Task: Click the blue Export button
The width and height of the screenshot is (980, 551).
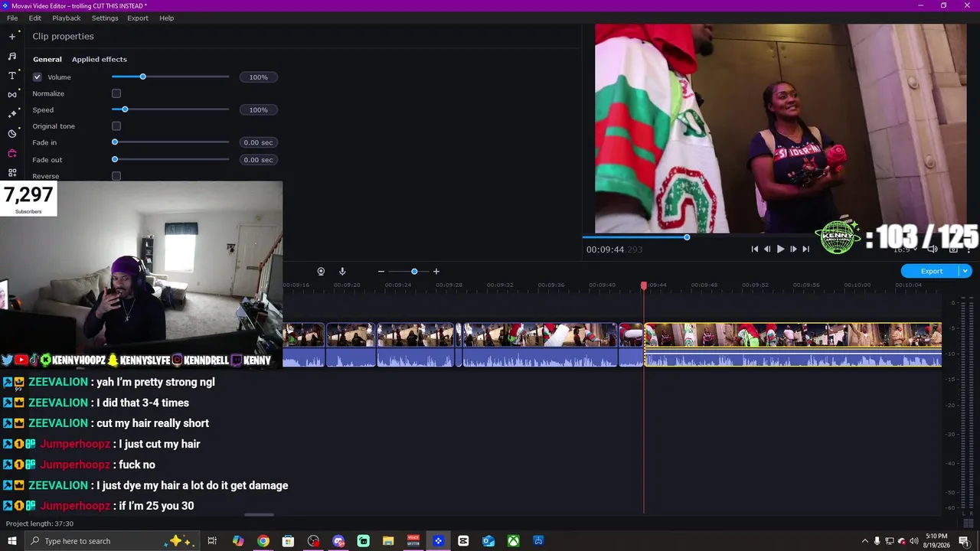Action: [931, 271]
